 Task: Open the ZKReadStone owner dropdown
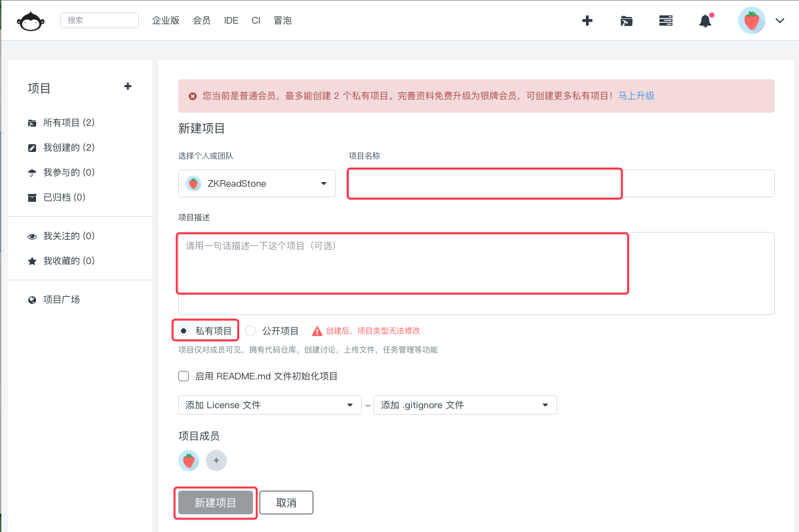coord(257,183)
